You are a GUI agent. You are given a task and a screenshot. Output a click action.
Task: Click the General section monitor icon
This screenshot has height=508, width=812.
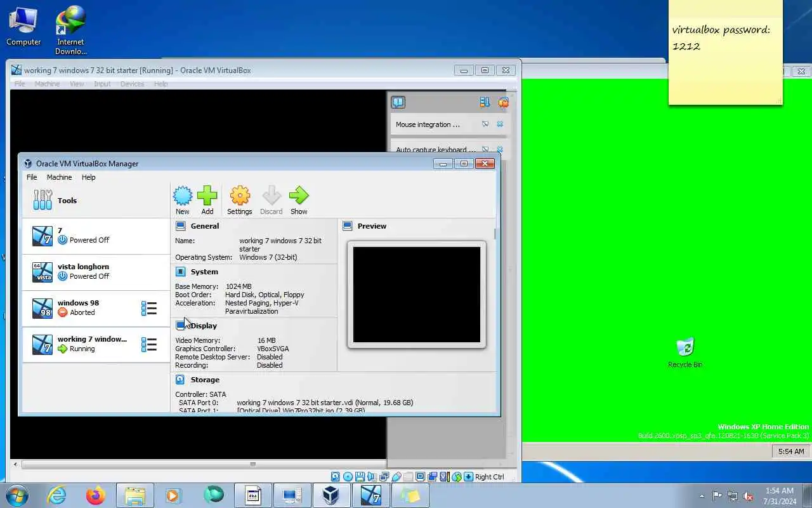click(x=180, y=226)
